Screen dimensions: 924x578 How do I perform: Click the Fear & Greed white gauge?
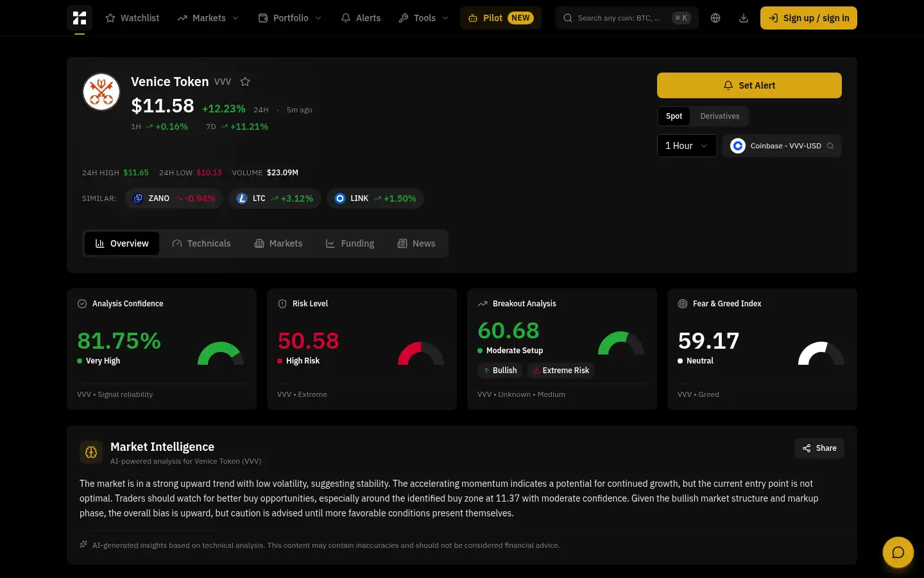click(x=821, y=353)
